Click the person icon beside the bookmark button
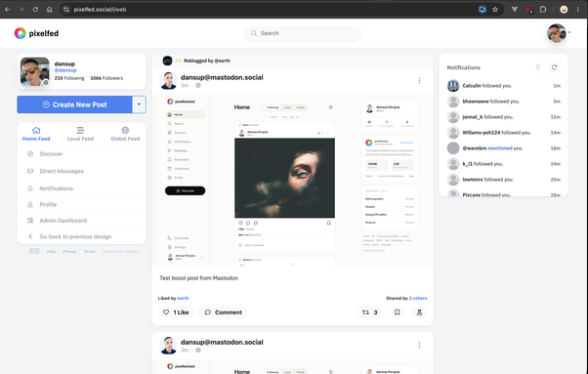Screen dimensions: 588x374 coord(419,312)
